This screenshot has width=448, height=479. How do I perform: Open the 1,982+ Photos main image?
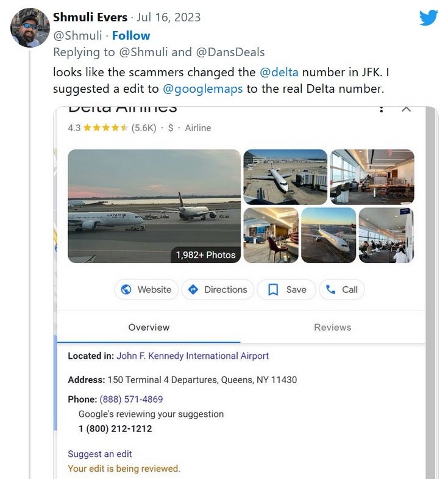[154, 206]
